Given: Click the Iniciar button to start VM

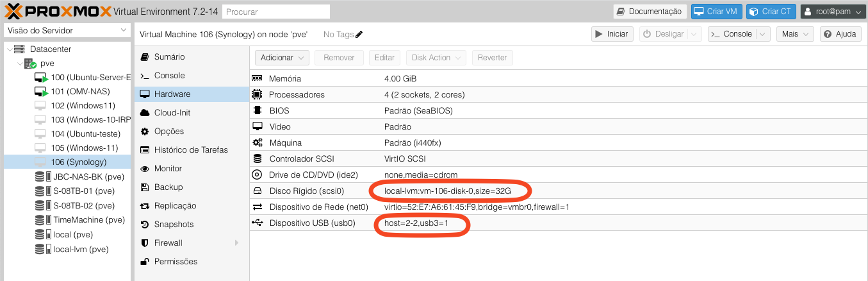Looking at the screenshot, I should 612,34.
